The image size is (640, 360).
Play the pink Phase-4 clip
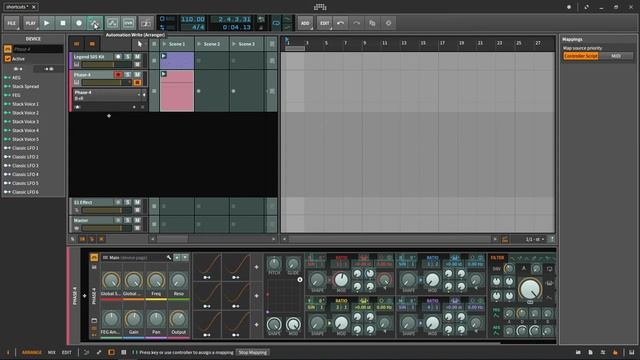pos(164,74)
